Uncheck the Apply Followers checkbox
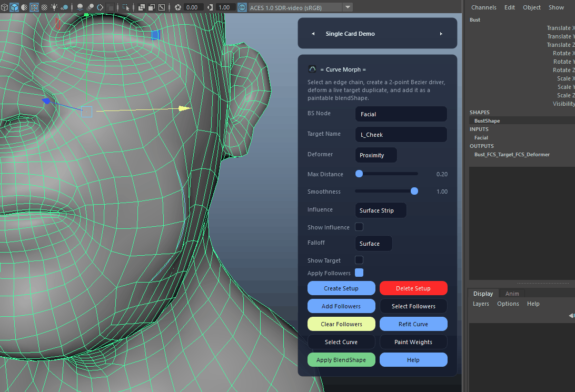This screenshot has width=575, height=392. click(359, 273)
